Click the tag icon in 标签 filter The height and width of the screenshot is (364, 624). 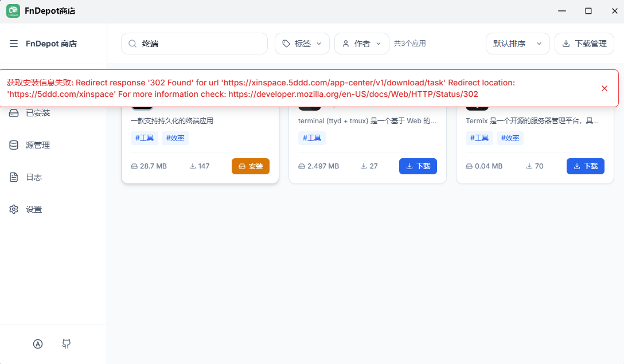click(x=286, y=44)
